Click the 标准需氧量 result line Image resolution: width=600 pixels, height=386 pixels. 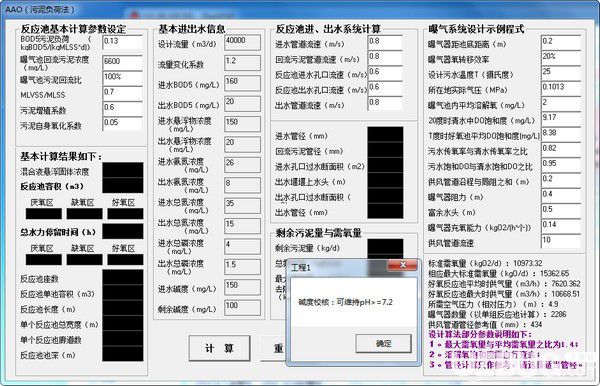pyautogui.click(x=485, y=263)
